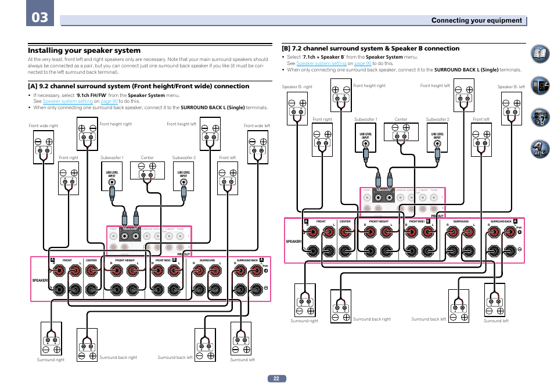Click 'Front right' label in diagram A
The image size is (554, 392).
(x=69, y=157)
